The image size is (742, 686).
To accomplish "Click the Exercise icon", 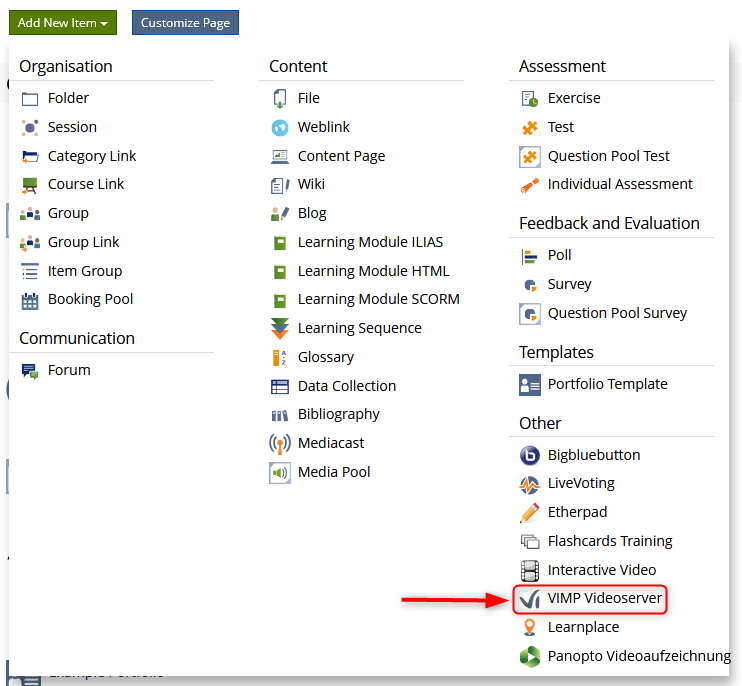I will click(x=530, y=99).
